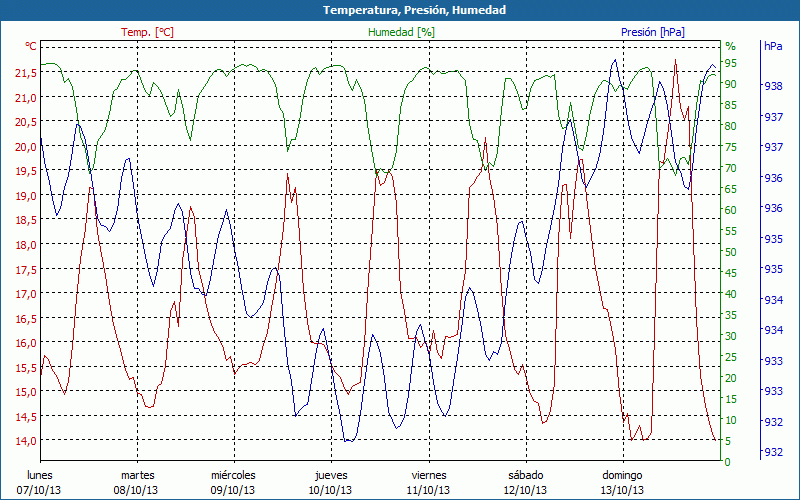Click the red '°C' axis unit label
Viewport: 800px width, 500px height.
31,46
